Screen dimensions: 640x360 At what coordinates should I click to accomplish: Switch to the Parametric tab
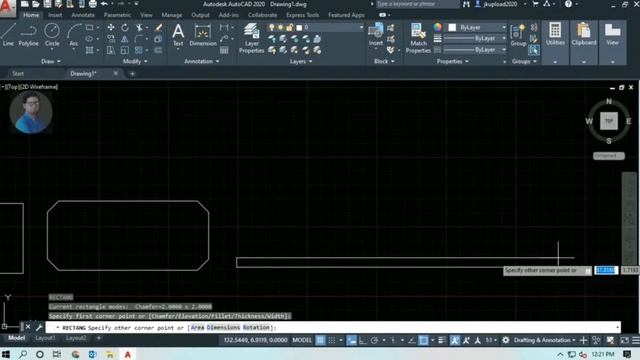[117, 15]
